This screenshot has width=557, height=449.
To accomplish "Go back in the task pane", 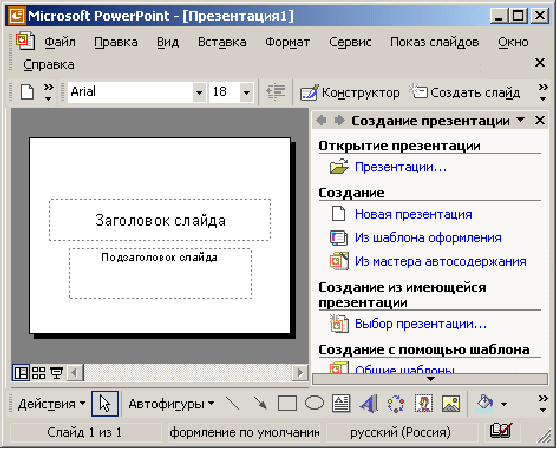I will coord(321,120).
